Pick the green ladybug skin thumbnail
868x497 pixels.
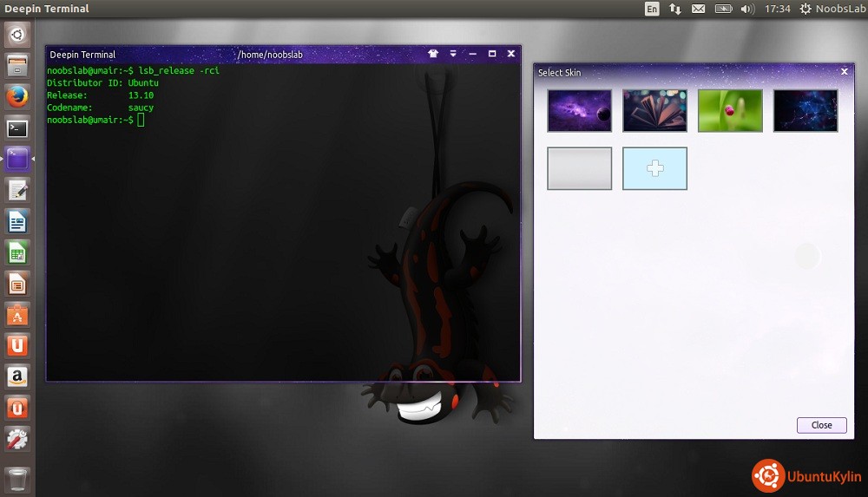[x=730, y=110]
